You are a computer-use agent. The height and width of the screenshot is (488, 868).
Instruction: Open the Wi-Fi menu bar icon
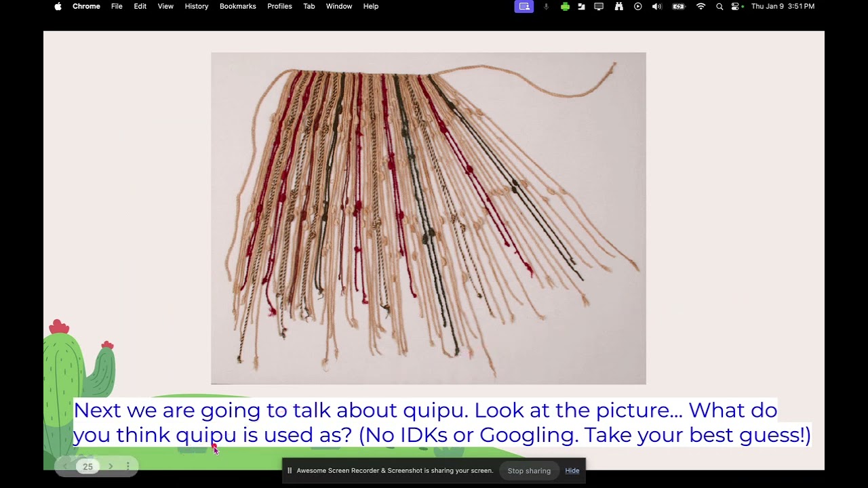[x=701, y=6]
